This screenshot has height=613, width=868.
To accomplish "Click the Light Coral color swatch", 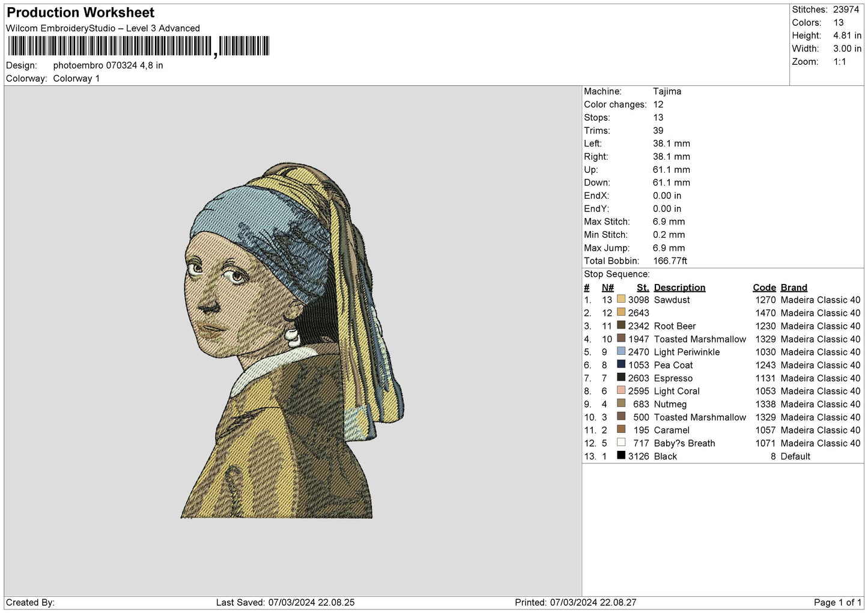I will click(x=621, y=390).
